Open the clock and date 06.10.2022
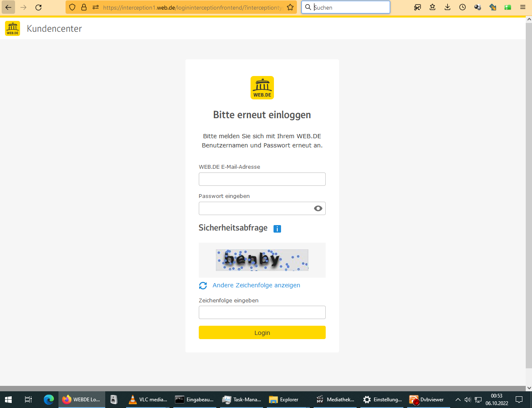The height and width of the screenshot is (408, 532). [x=497, y=400]
